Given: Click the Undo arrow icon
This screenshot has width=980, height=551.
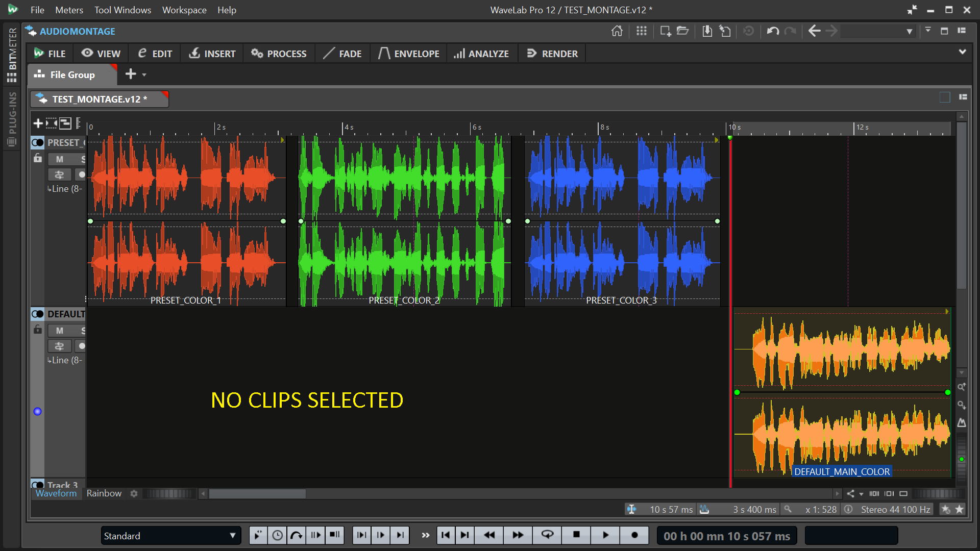Looking at the screenshot, I should click(x=773, y=31).
